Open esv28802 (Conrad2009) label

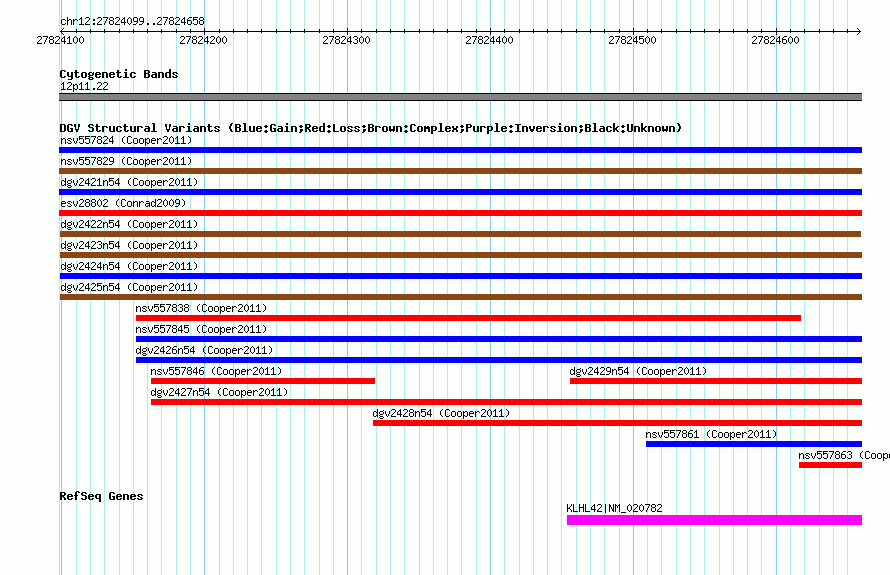(123, 203)
